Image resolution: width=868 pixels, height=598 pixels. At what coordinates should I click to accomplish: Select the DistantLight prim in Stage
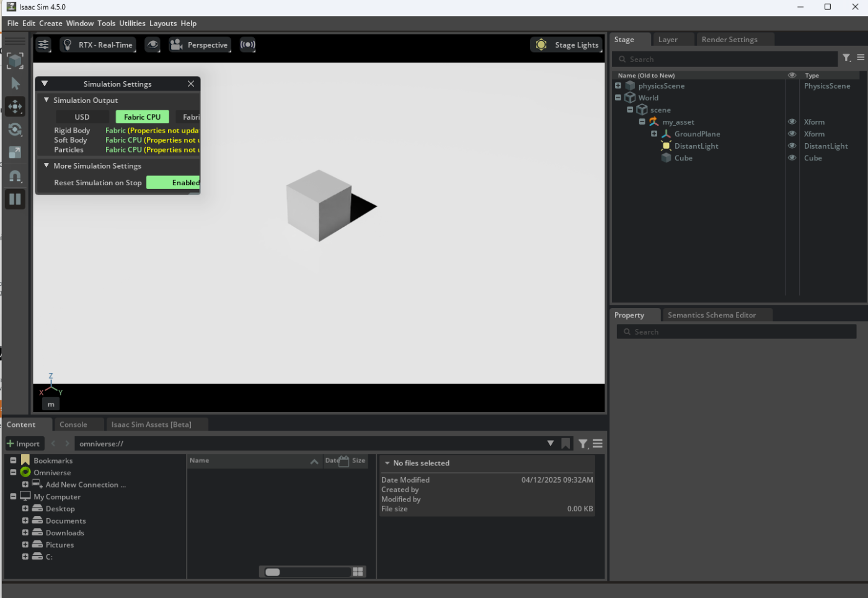click(x=696, y=146)
